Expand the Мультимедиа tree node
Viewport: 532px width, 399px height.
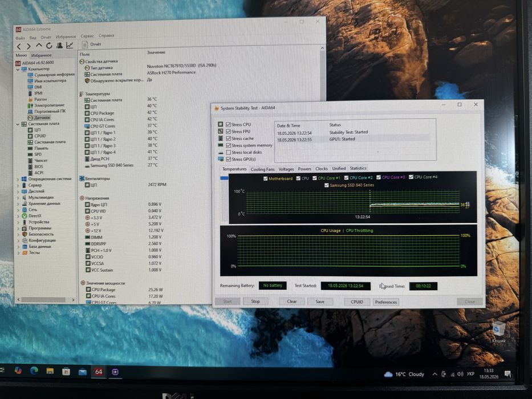click(x=18, y=197)
